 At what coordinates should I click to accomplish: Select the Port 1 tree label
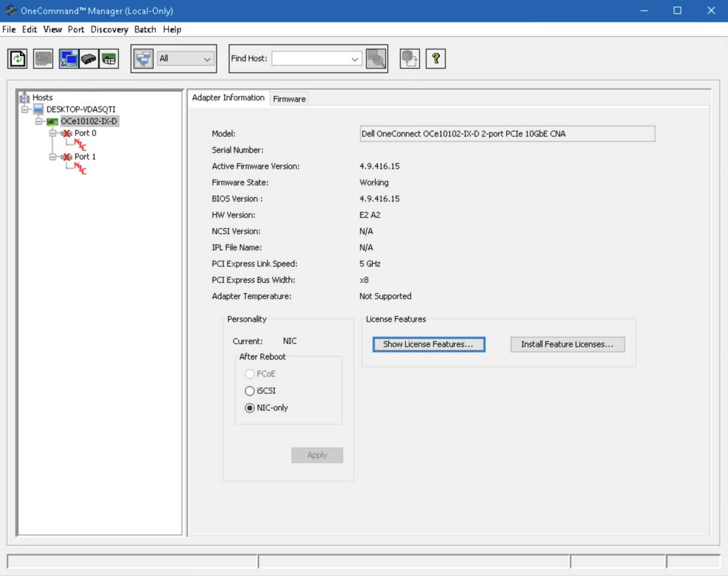[x=86, y=157]
